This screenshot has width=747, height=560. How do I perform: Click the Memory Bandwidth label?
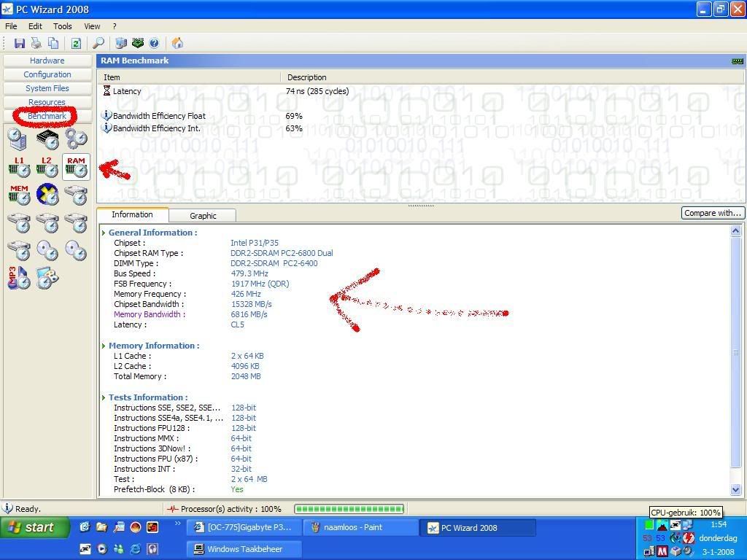click(150, 314)
